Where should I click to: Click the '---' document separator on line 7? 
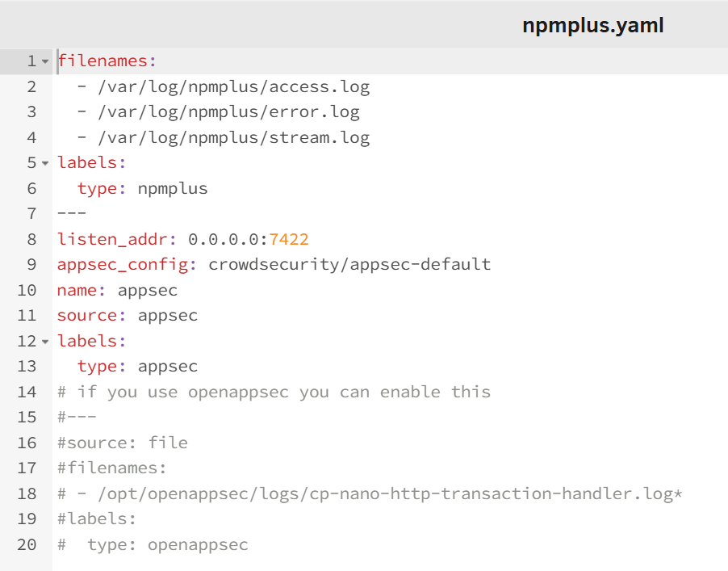72,214
